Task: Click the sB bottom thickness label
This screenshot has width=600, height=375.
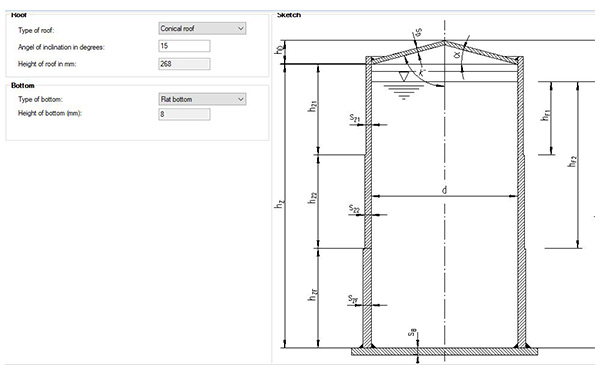Action: [x=412, y=333]
